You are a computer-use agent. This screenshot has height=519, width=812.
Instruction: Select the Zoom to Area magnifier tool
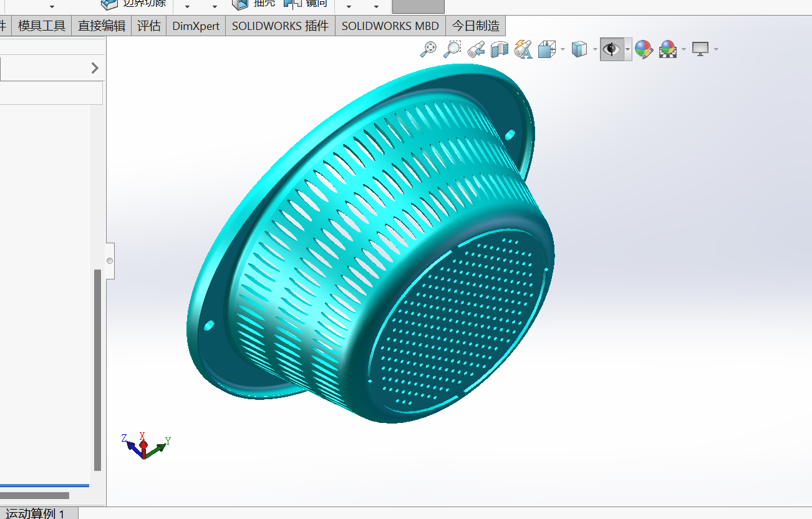click(452, 49)
